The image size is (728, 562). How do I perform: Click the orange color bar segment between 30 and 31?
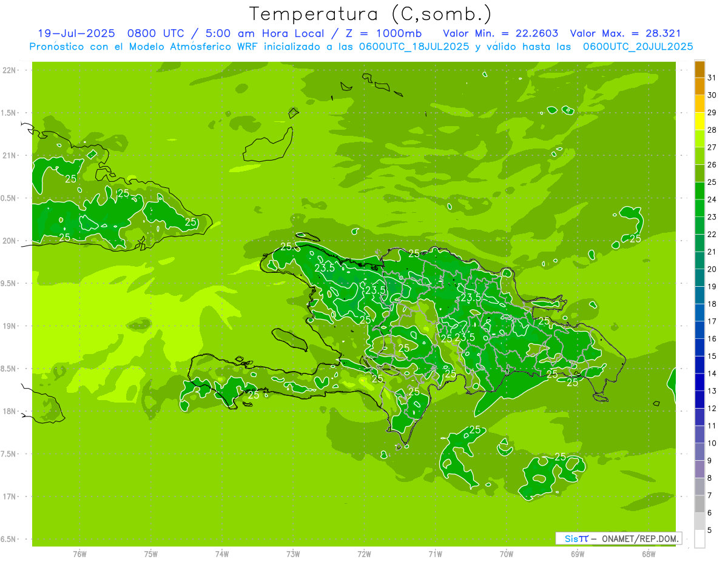pyautogui.click(x=699, y=86)
